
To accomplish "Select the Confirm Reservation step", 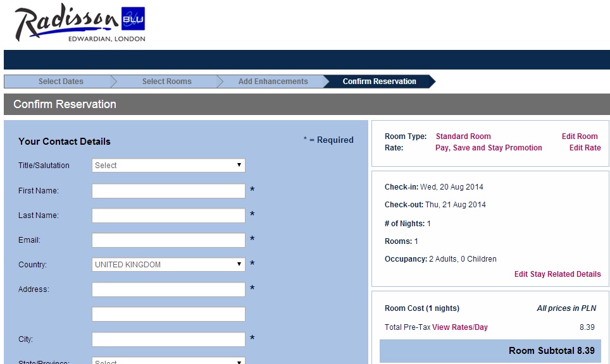I will 379,81.
